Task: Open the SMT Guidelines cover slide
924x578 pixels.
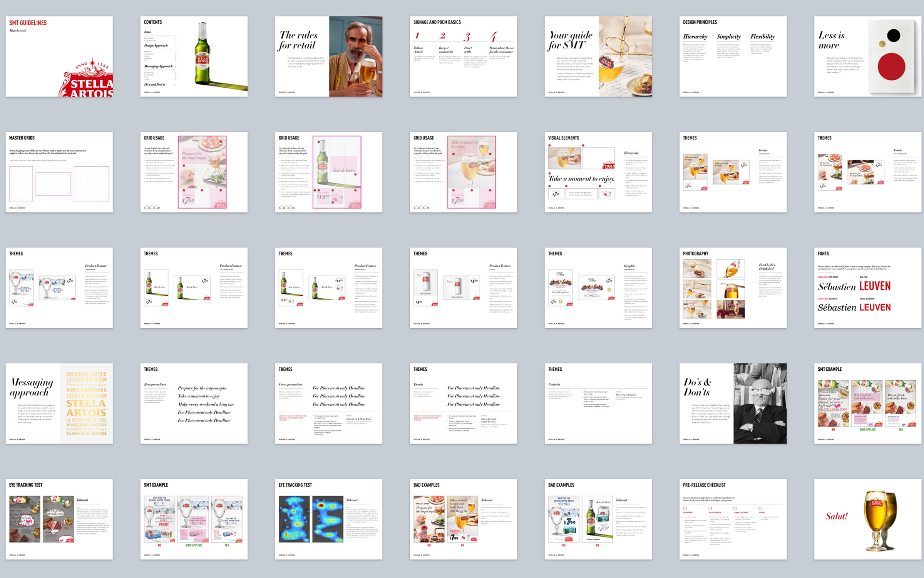Action: point(59,56)
